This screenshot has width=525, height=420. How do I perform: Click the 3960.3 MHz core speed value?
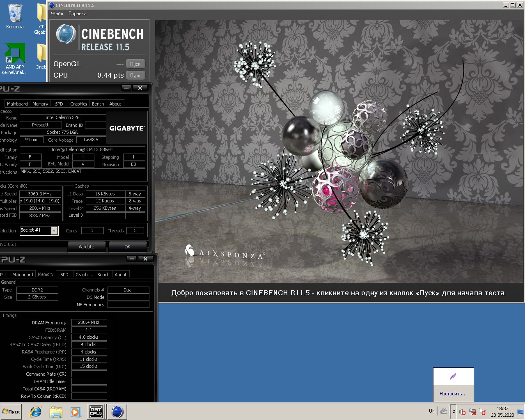pos(40,194)
